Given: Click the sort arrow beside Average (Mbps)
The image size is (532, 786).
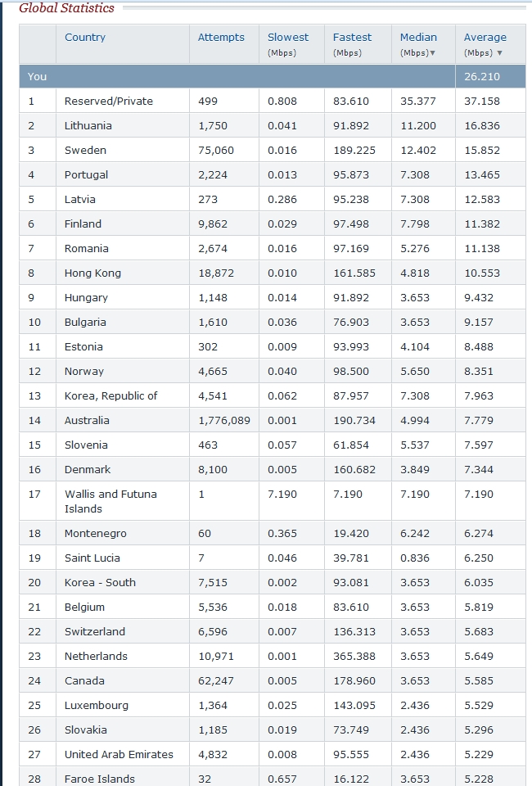Looking at the screenshot, I should (x=499, y=53).
